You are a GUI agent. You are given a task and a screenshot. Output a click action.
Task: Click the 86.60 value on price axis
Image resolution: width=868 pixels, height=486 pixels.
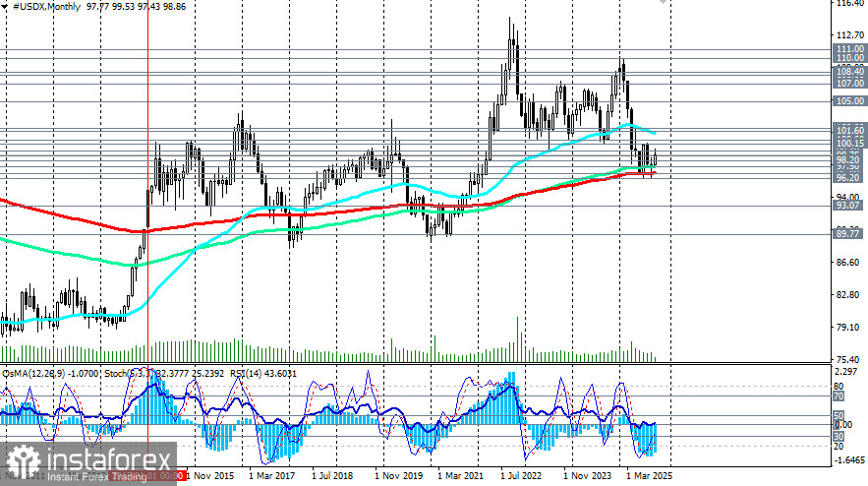[848, 262]
